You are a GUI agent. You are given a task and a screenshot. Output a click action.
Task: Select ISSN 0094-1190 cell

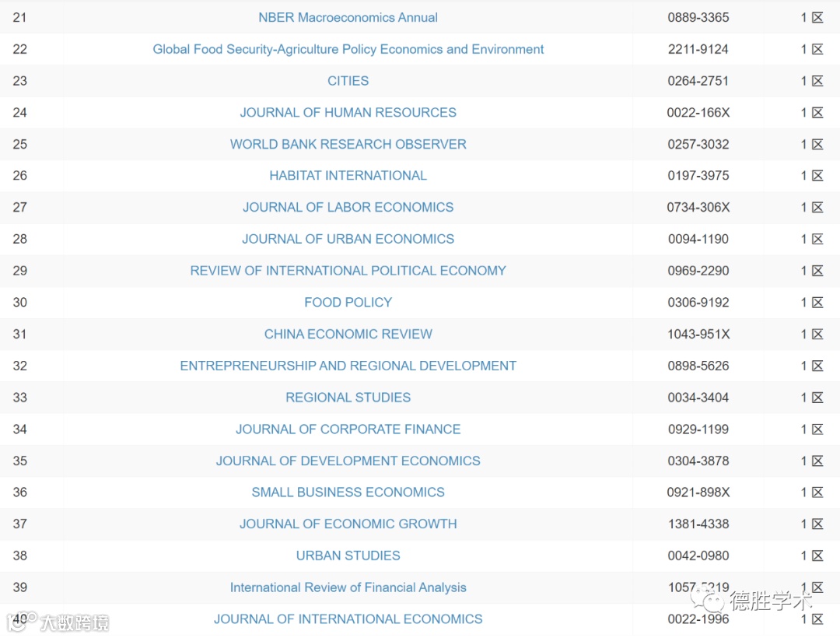click(x=698, y=239)
